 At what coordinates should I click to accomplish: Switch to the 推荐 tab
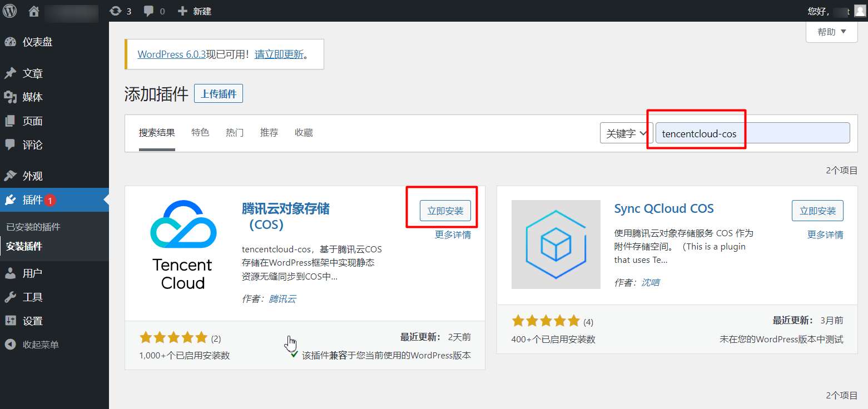(269, 133)
